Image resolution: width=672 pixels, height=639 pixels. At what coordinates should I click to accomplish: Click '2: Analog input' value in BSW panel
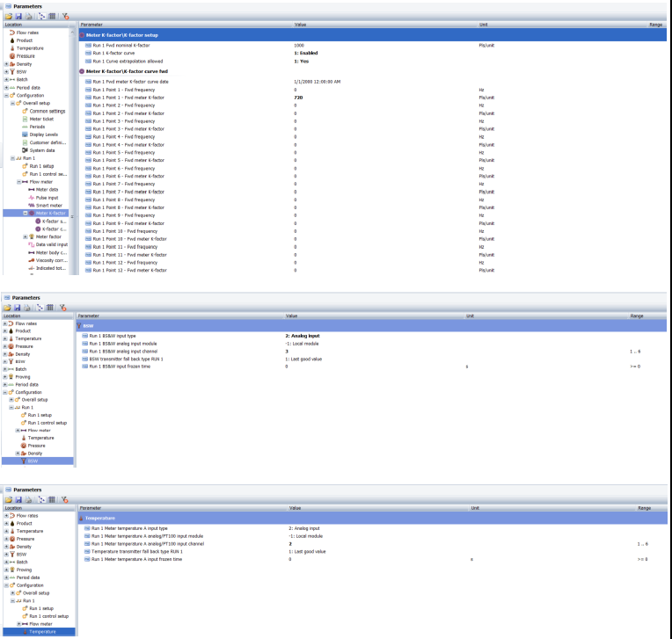[303, 337]
